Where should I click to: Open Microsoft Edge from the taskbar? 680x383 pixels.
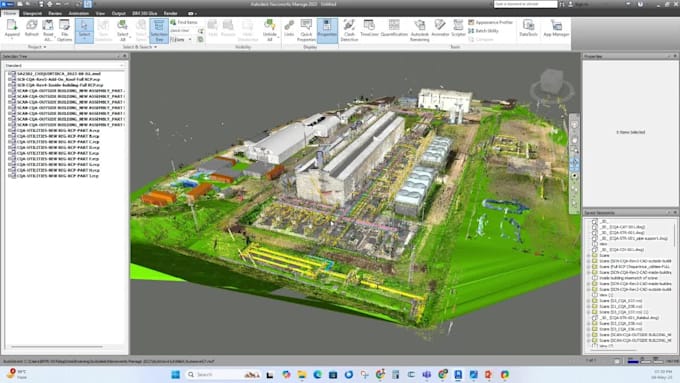[317, 374]
